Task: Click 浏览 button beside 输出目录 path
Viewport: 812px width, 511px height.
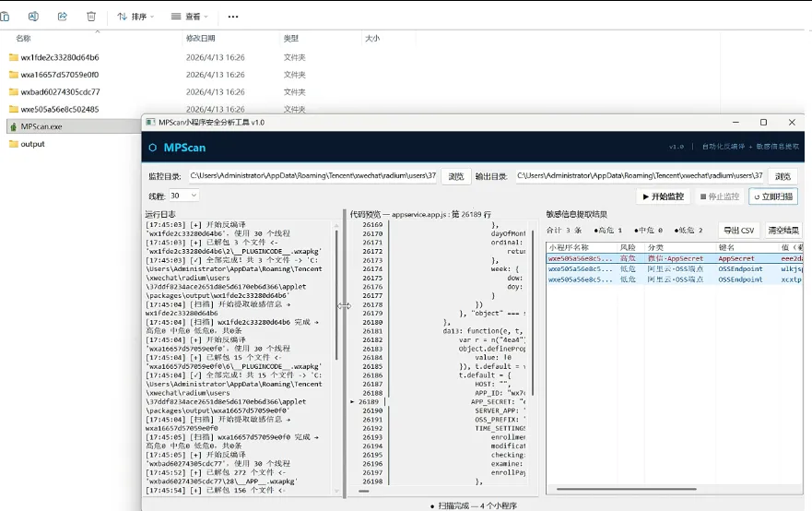Action: pyautogui.click(x=783, y=176)
